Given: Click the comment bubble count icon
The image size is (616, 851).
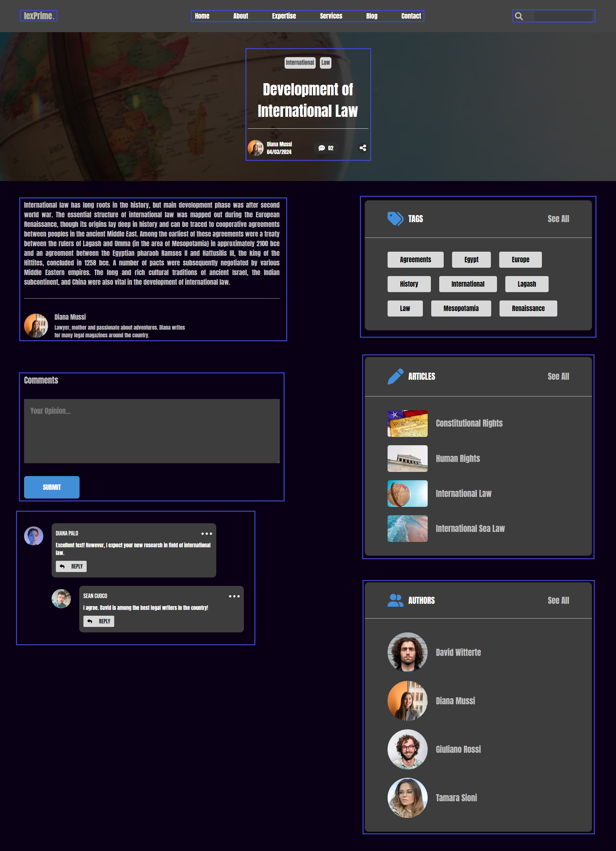Looking at the screenshot, I should pos(322,148).
